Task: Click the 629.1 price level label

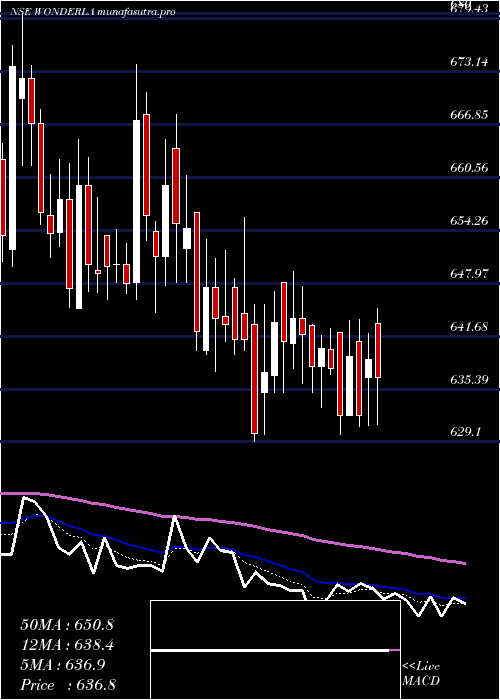Action: 465,432
